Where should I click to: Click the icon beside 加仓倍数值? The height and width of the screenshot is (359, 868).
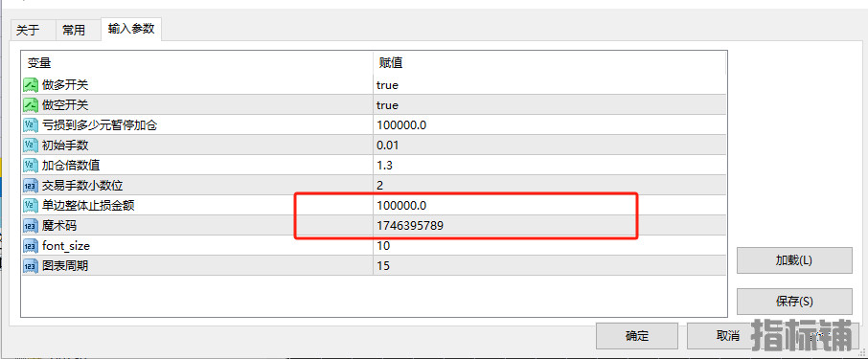(x=30, y=166)
